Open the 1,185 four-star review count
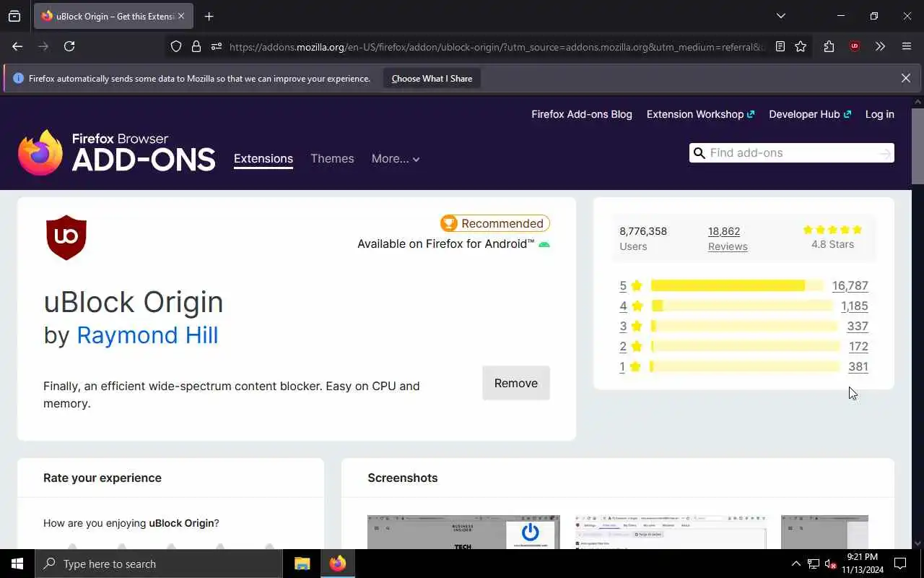This screenshot has height=578, width=924. coord(855,306)
